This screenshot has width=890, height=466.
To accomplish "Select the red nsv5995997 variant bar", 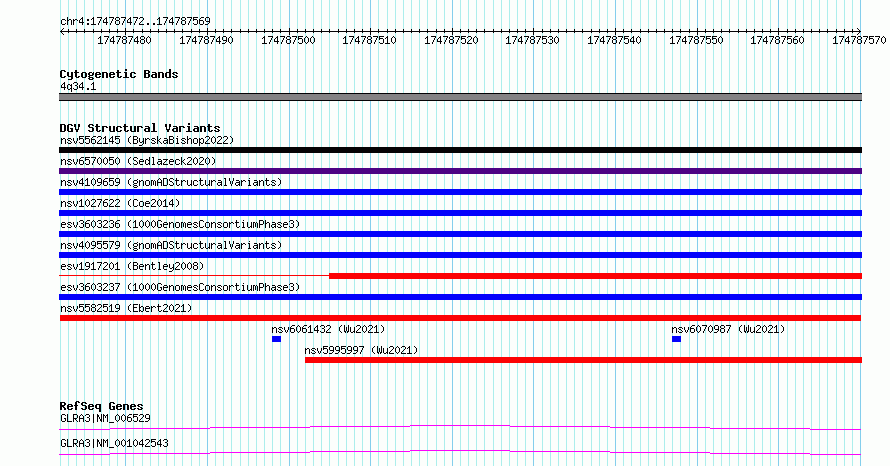I will (x=583, y=360).
